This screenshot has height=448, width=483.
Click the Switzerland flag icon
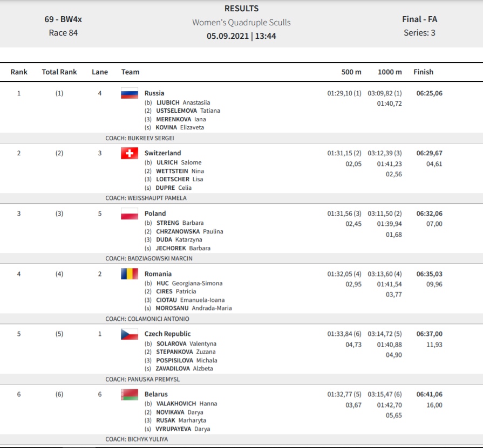point(130,153)
